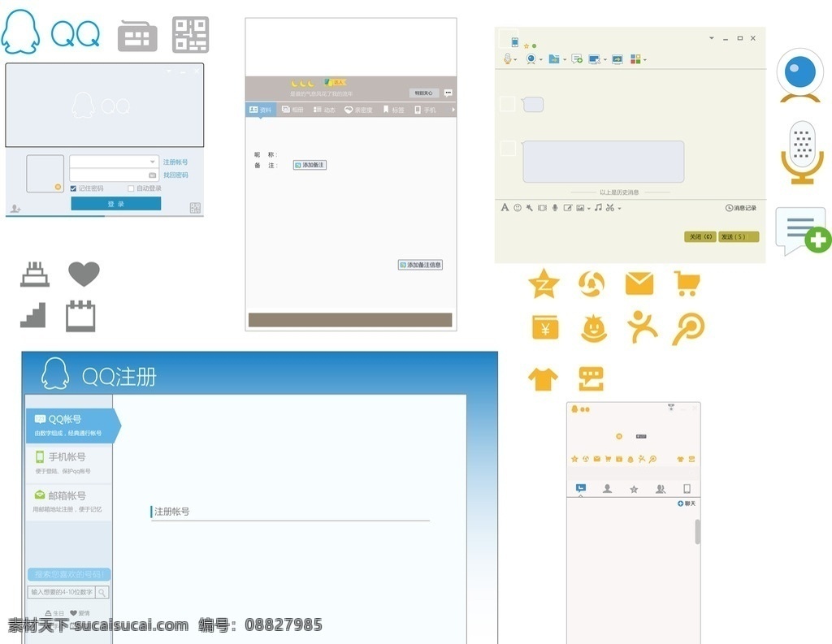The image size is (832, 644).
Task: Select 手机帐号 in the registration sidebar
Action: pos(68,463)
